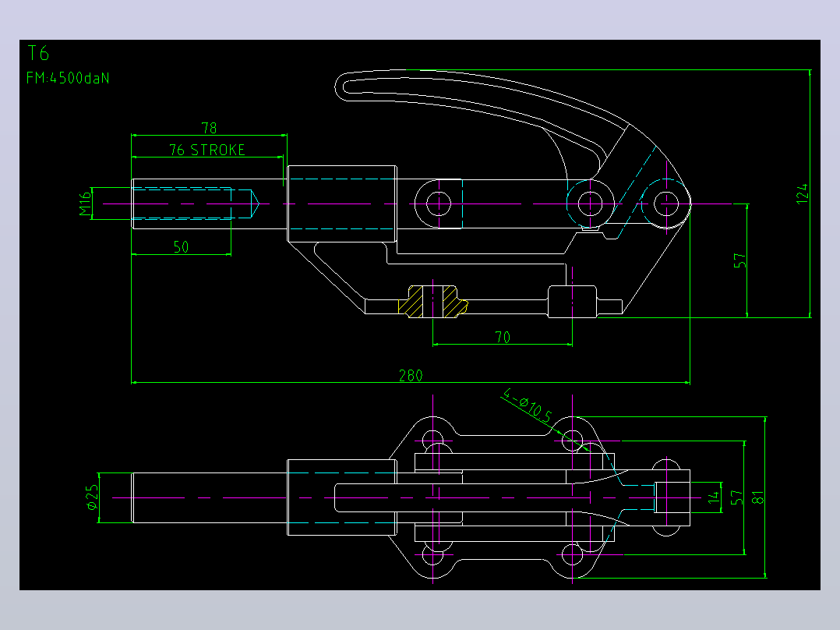Click the 280 overall length dimension

tap(411, 375)
